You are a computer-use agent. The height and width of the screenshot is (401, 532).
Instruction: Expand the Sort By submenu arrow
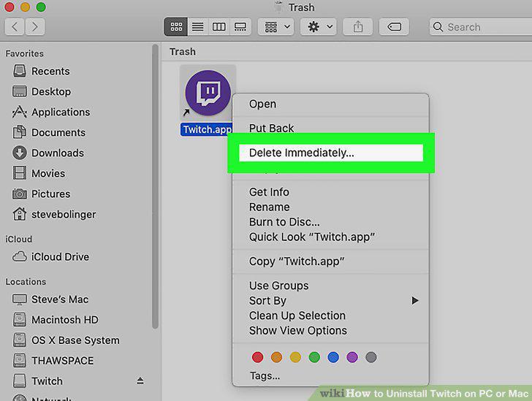point(414,301)
